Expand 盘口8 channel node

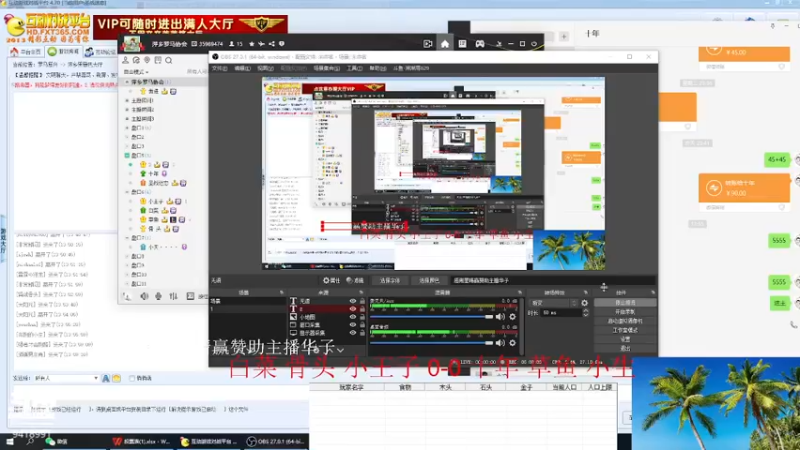click(127, 256)
